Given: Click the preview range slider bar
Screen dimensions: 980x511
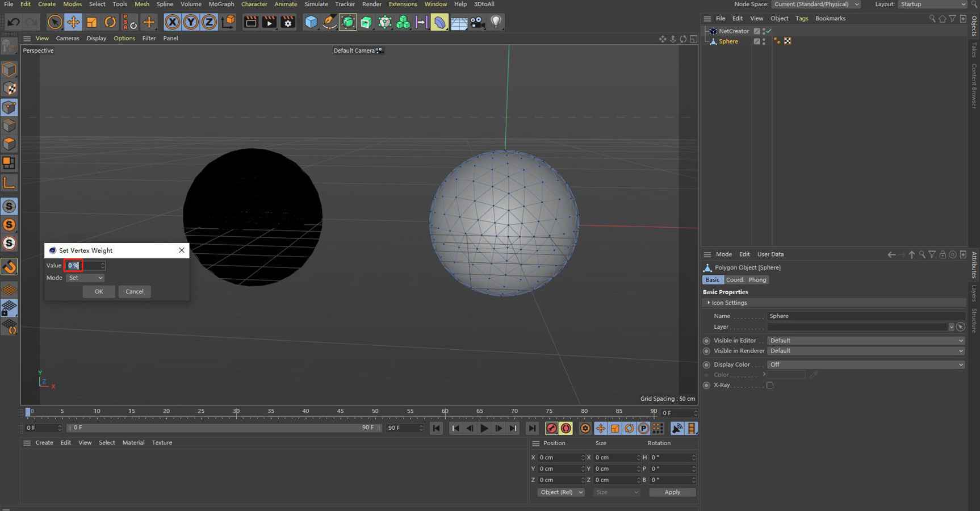Looking at the screenshot, I should pos(224,428).
